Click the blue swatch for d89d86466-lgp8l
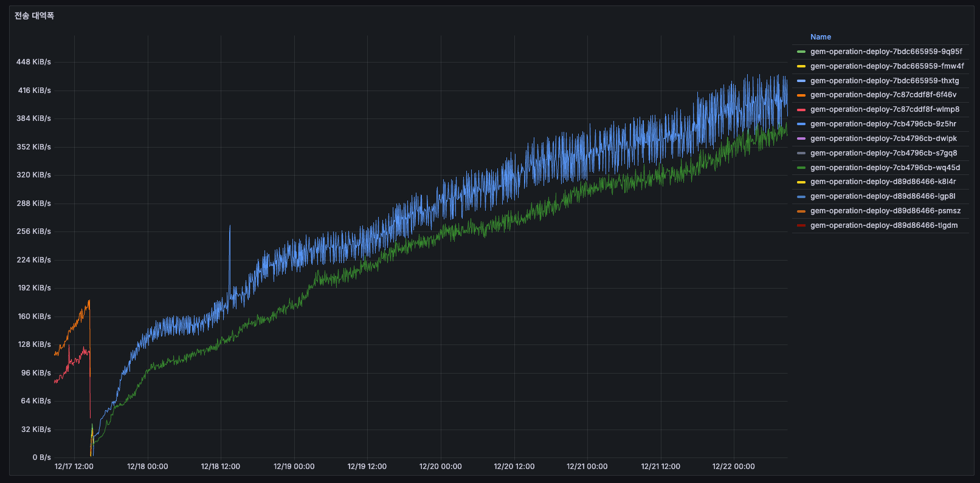 [x=801, y=197]
